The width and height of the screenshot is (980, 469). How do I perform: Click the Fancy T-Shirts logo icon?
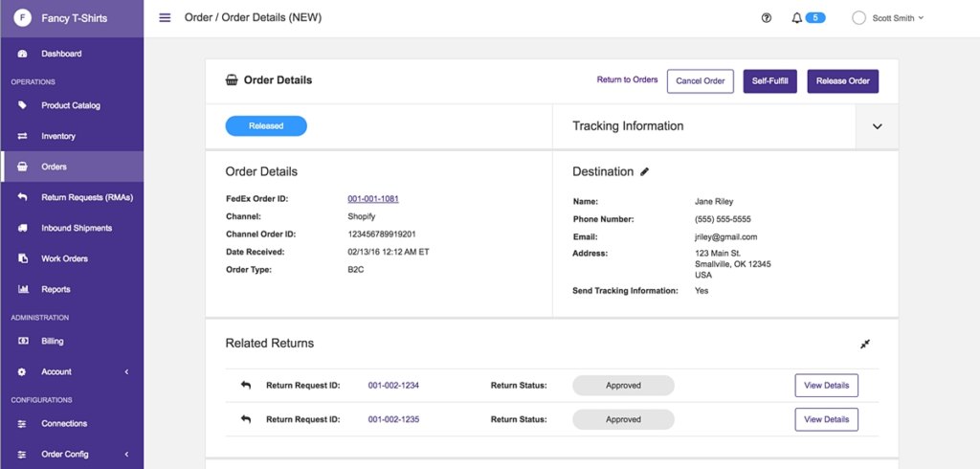click(x=22, y=18)
